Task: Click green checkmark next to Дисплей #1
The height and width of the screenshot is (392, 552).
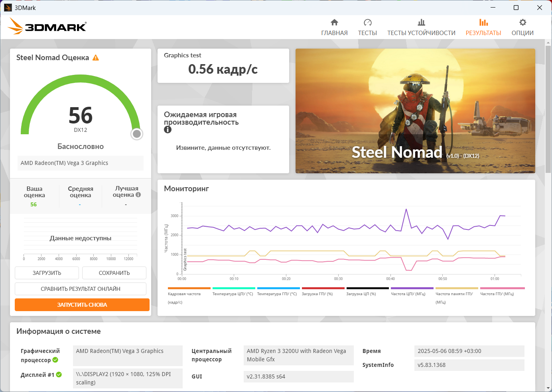Action: [59, 374]
